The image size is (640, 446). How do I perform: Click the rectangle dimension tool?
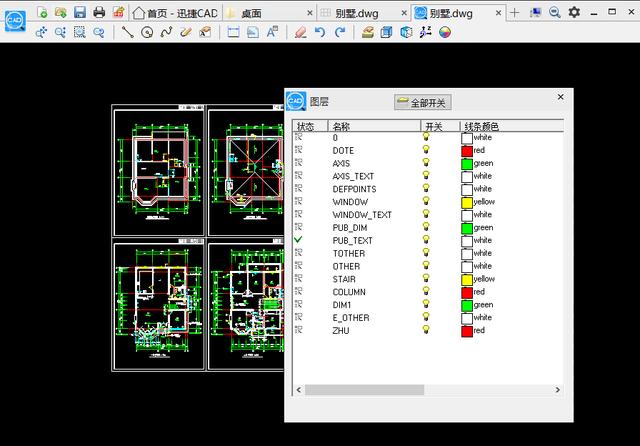(233, 32)
